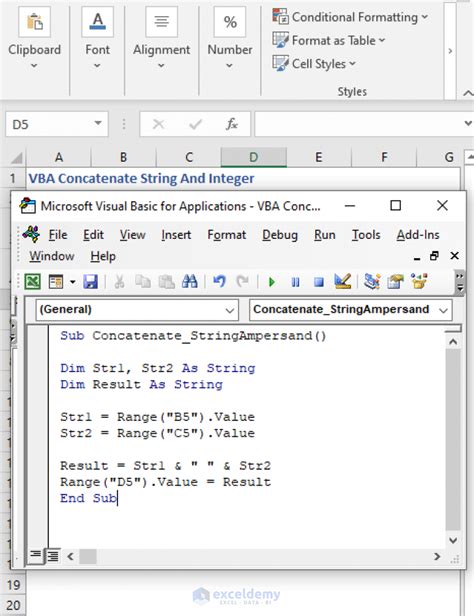
Task: Click the Break pause icon
Action: tap(295, 282)
